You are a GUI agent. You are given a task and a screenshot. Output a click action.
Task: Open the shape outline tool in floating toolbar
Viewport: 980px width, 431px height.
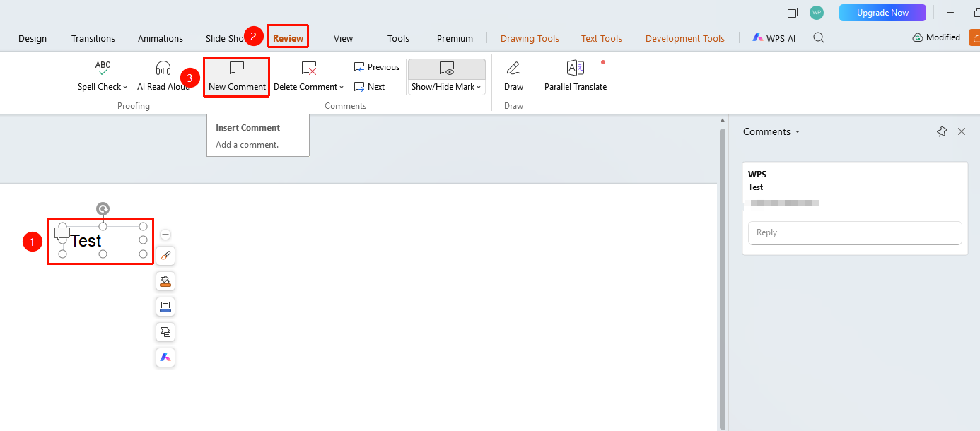click(165, 307)
